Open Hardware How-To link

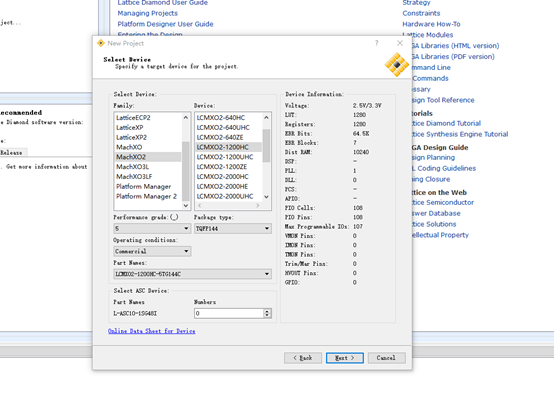point(431,24)
